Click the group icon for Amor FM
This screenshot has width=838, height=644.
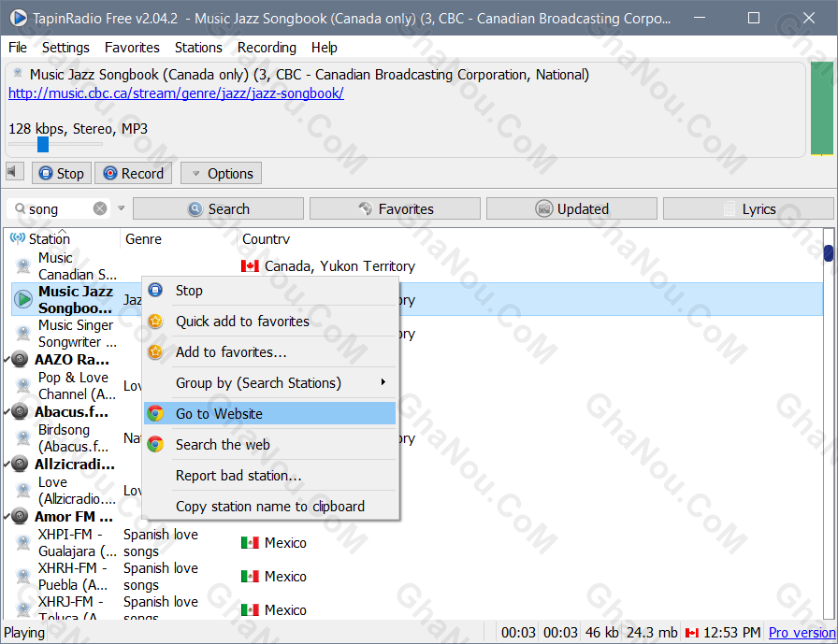[20, 516]
